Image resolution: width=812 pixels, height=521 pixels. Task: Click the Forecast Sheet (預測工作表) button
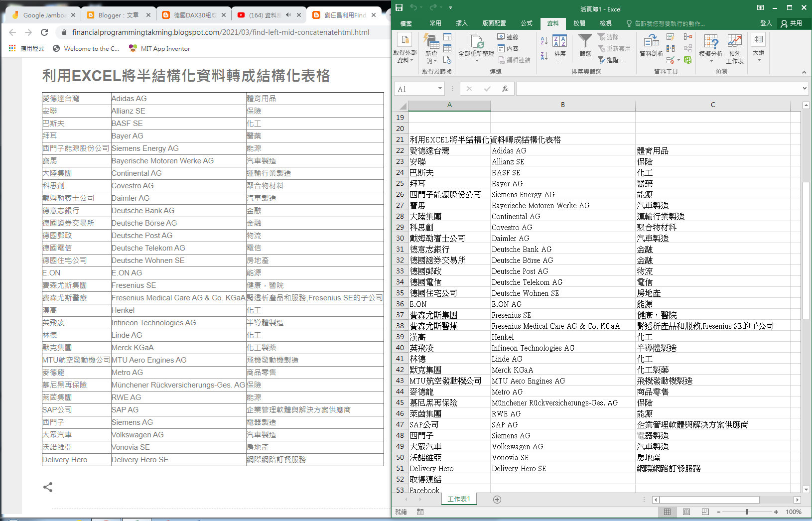[x=735, y=48]
